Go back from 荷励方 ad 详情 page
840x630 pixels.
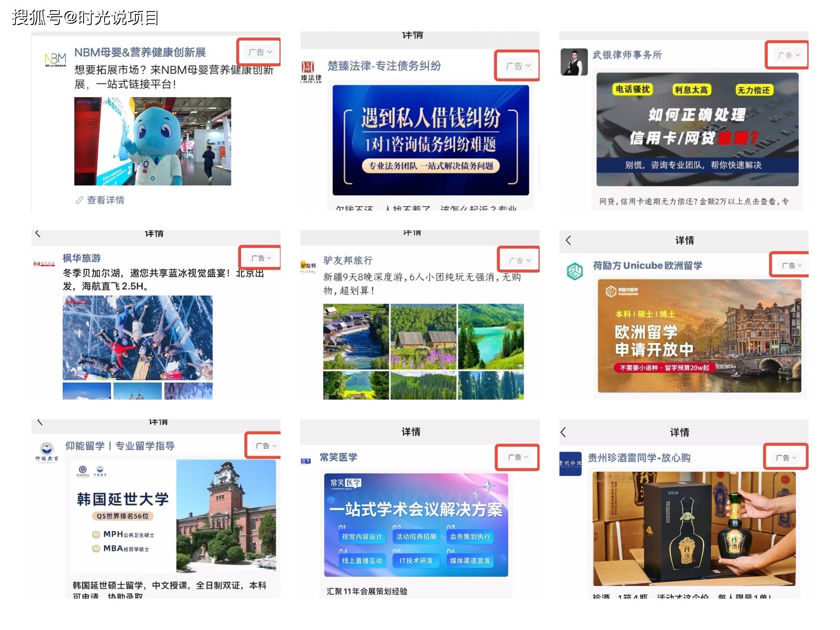click(568, 240)
